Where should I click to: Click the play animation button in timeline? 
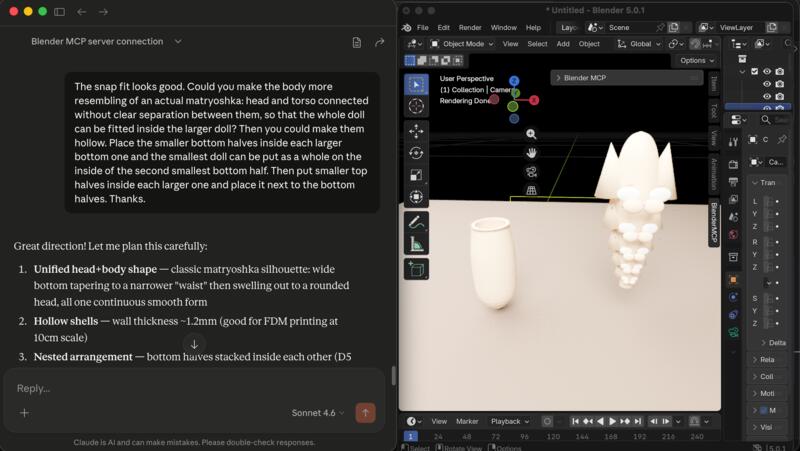[612, 421]
